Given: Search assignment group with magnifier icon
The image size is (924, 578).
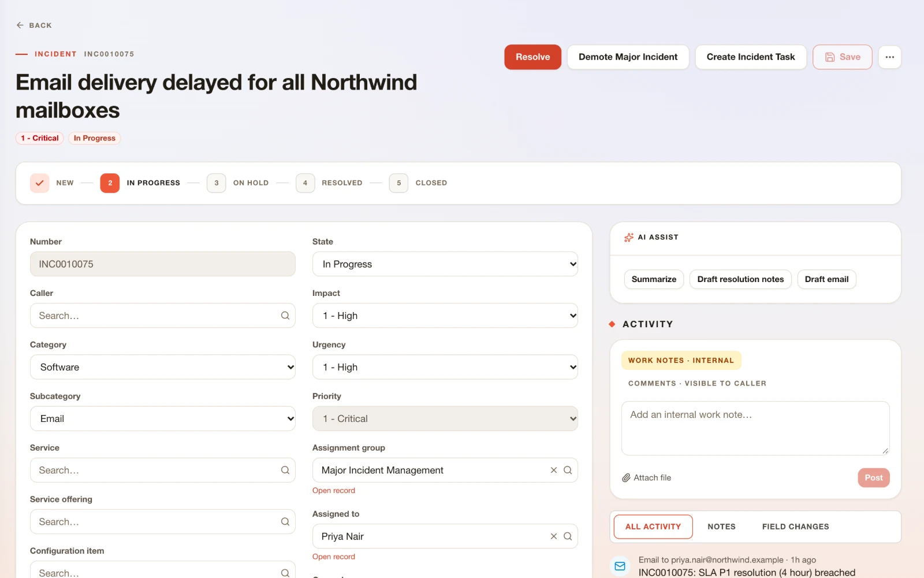Looking at the screenshot, I should tap(568, 470).
